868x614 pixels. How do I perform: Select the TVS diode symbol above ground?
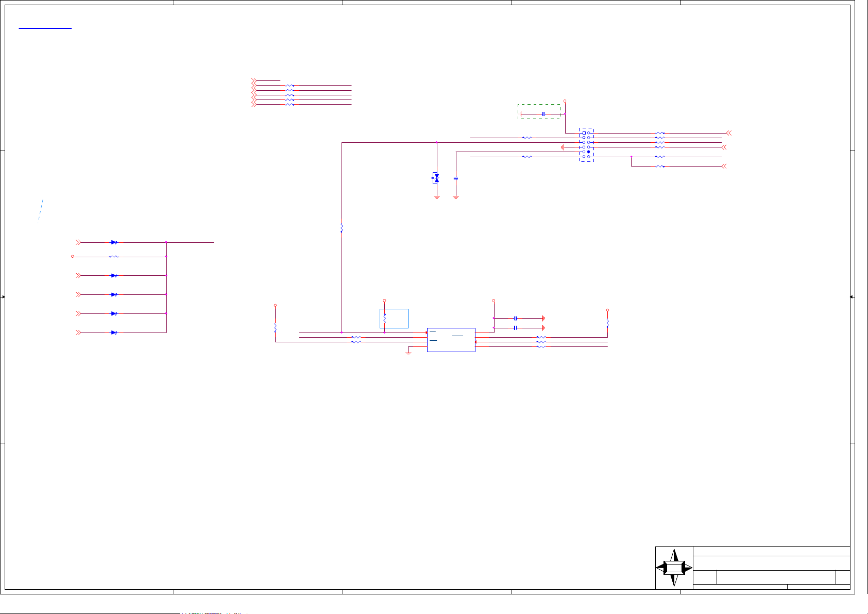(x=436, y=178)
